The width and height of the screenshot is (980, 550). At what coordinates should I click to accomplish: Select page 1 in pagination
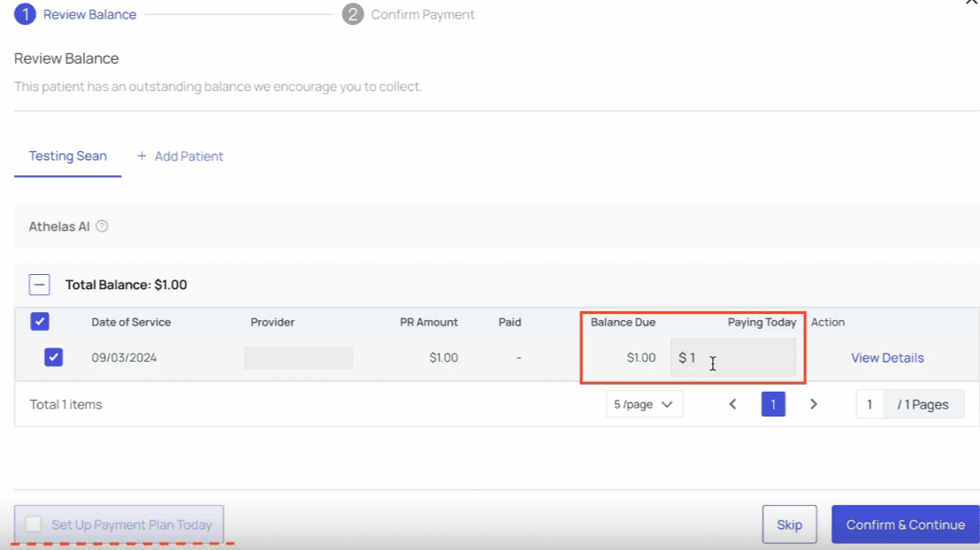pyautogui.click(x=773, y=404)
